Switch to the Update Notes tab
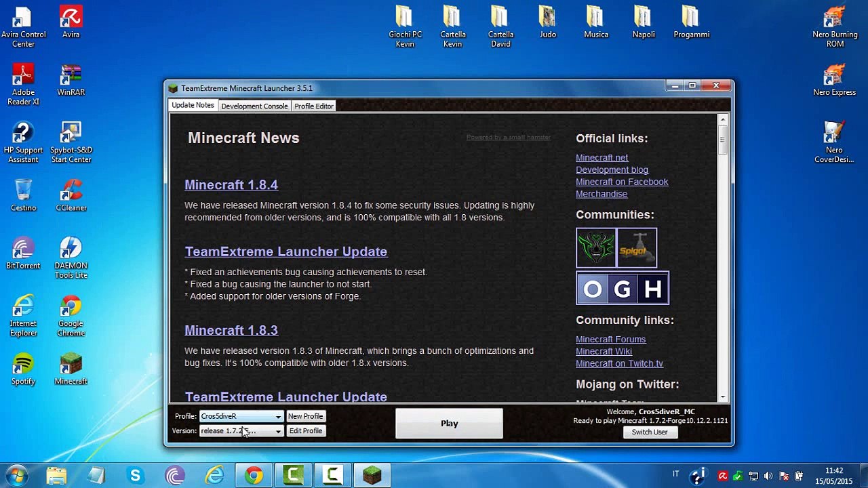This screenshot has width=868, height=488. click(193, 105)
